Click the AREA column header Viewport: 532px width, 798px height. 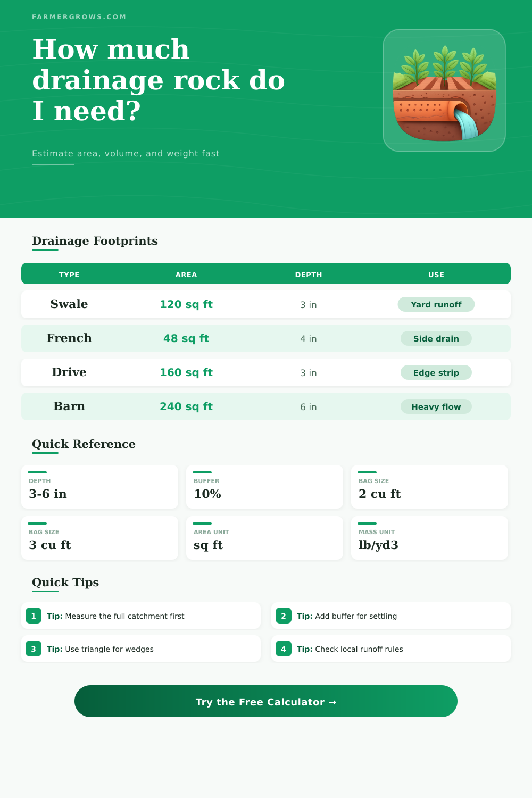click(x=186, y=275)
